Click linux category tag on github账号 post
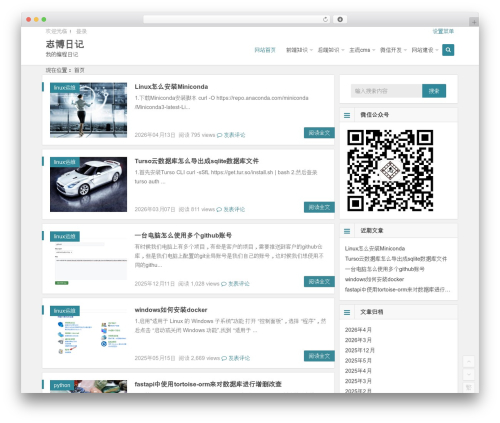 pyautogui.click(x=65, y=236)
